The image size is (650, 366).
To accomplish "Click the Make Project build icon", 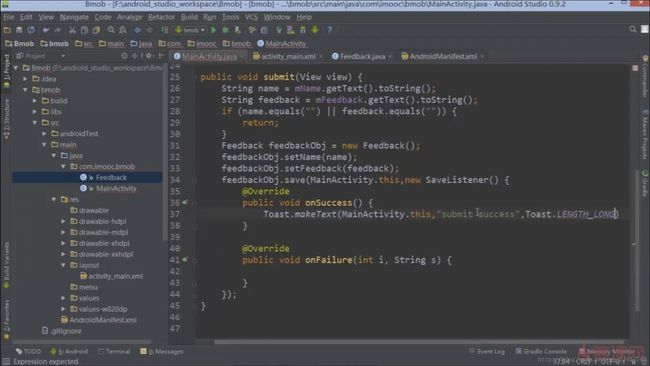I will 165,30.
